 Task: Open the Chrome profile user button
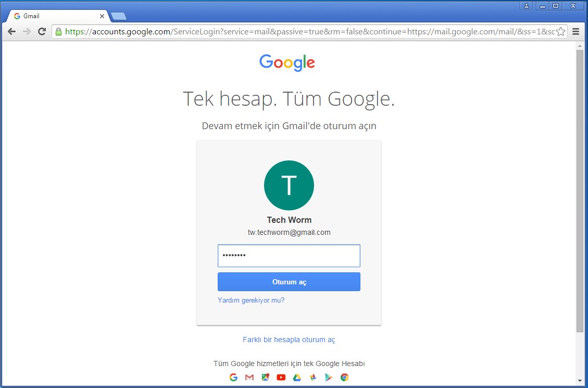coord(527,6)
